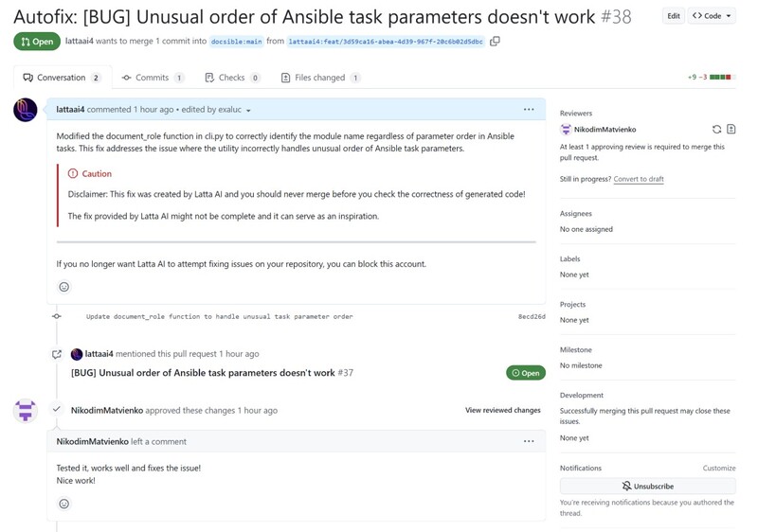Switch to the Commits tab

pos(153,78)
